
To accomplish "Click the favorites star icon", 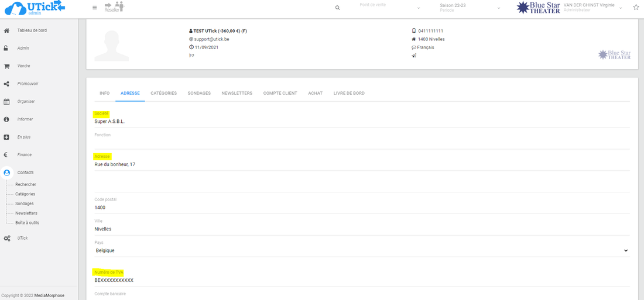I will coord(636,8).
